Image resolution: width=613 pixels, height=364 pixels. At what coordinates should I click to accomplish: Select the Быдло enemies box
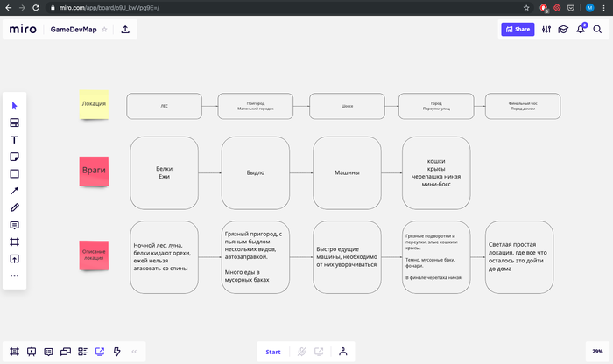click(x=256, y=172)
